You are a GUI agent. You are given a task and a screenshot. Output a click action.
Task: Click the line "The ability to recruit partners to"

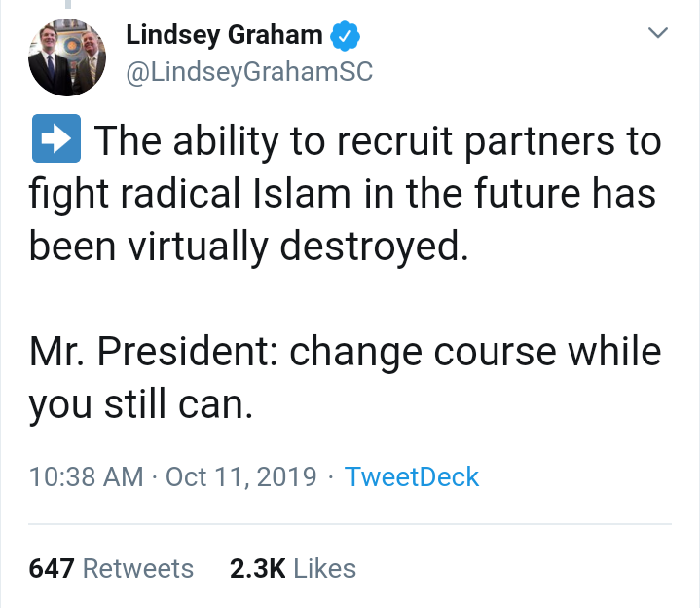[377, 142]
